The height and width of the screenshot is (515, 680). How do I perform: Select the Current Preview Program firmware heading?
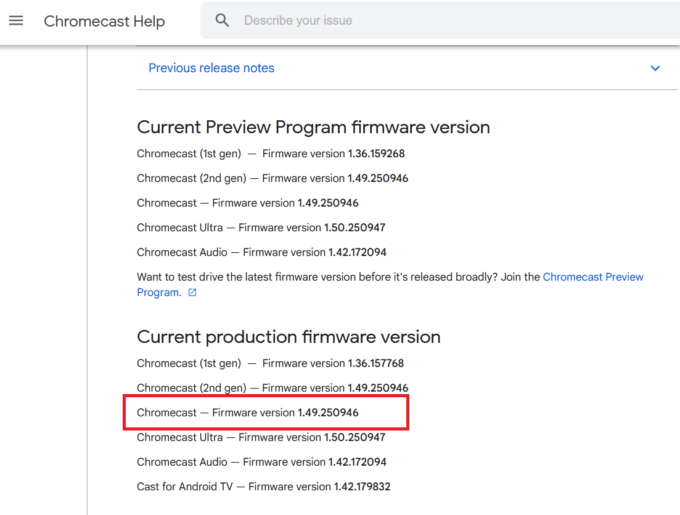point(314,127)
